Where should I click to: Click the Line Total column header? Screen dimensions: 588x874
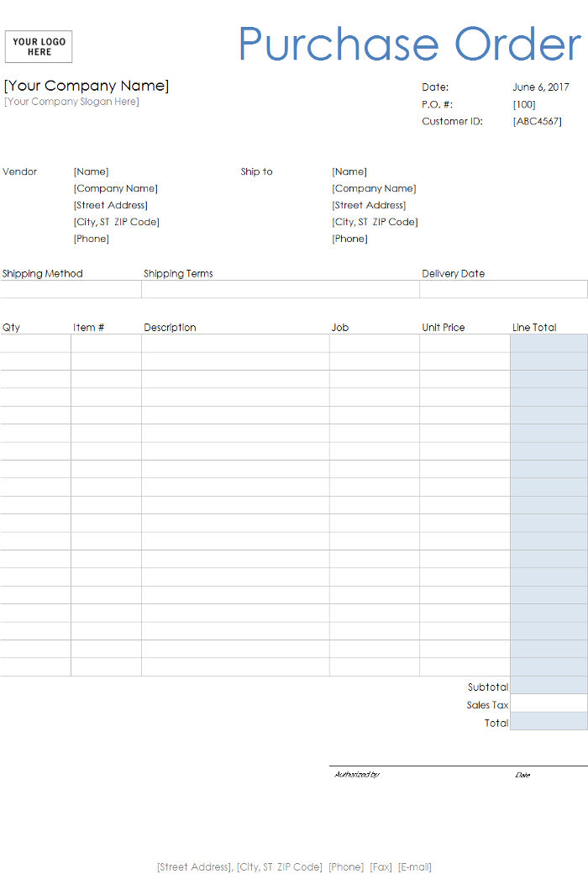534,328
